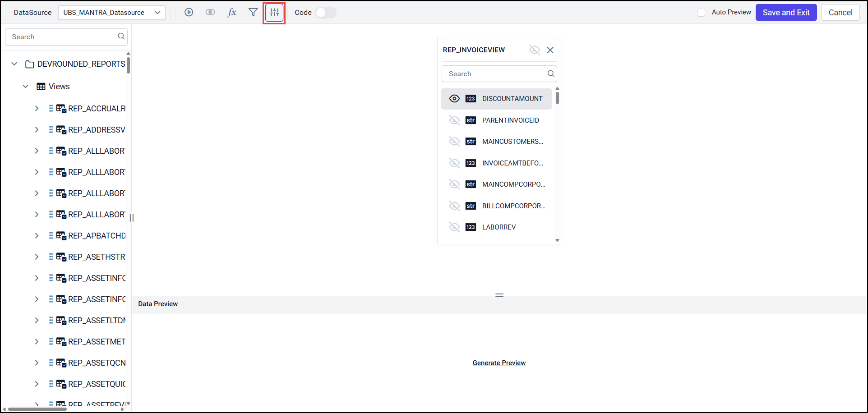The height and width of the screenshot is (413, 868).
Task: Expand the REP_ADDRESSV view
Action: [37, 130]
